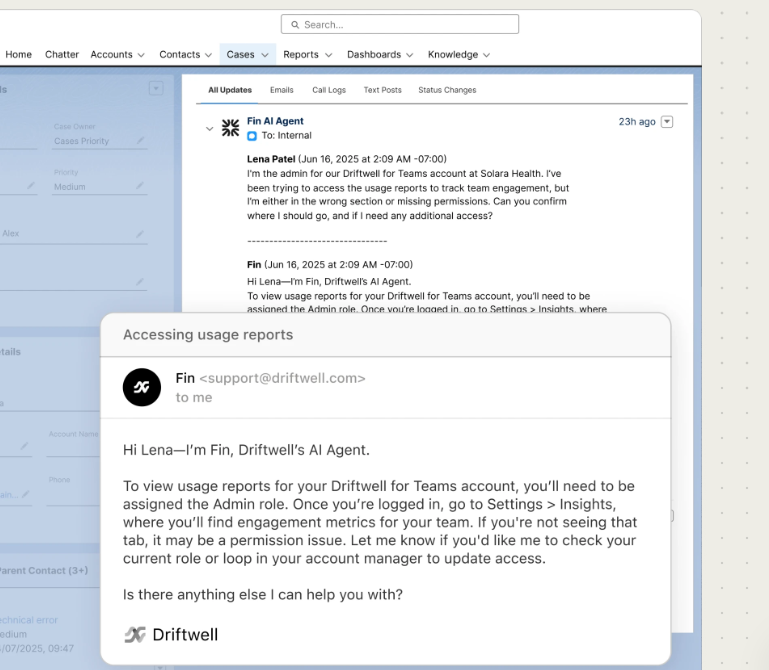Expand the Contacts dropdown chevron
769x670 pixels.
coord(208,55)
